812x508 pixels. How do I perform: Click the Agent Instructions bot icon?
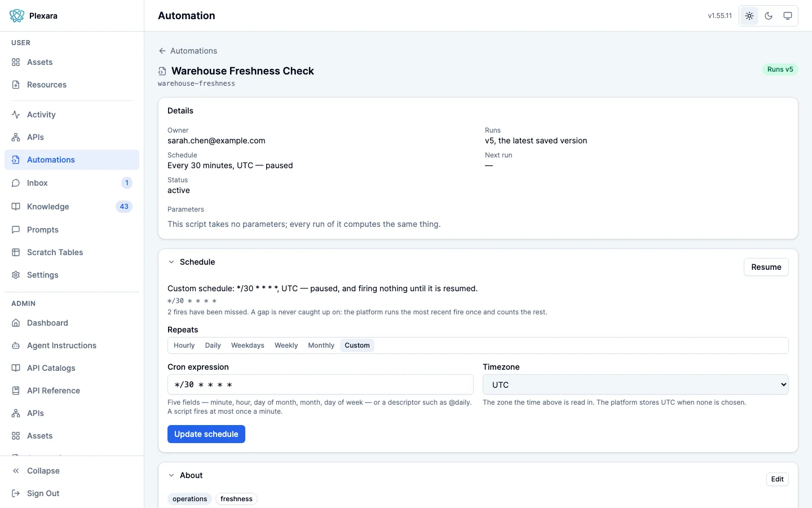point(16,345)
